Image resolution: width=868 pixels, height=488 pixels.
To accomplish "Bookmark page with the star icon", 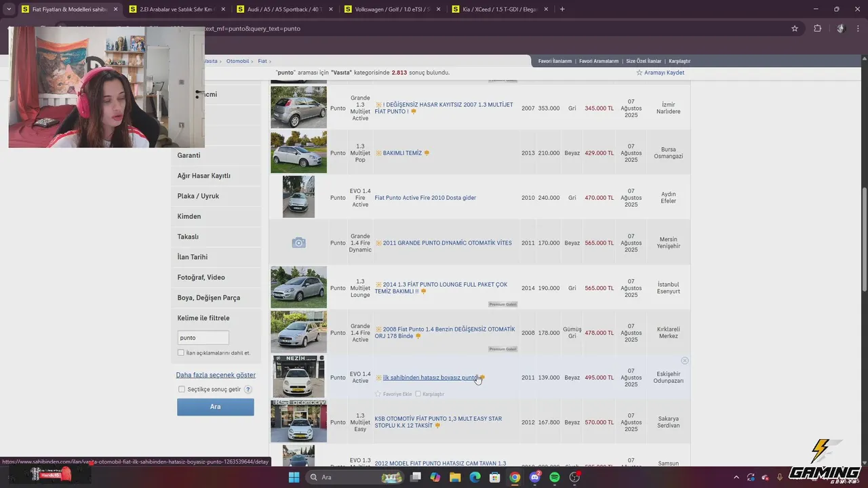I will click(x=795, y=28).
